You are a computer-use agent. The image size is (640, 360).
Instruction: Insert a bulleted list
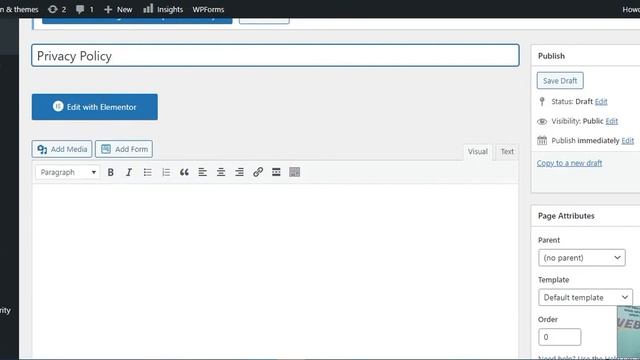147,172
